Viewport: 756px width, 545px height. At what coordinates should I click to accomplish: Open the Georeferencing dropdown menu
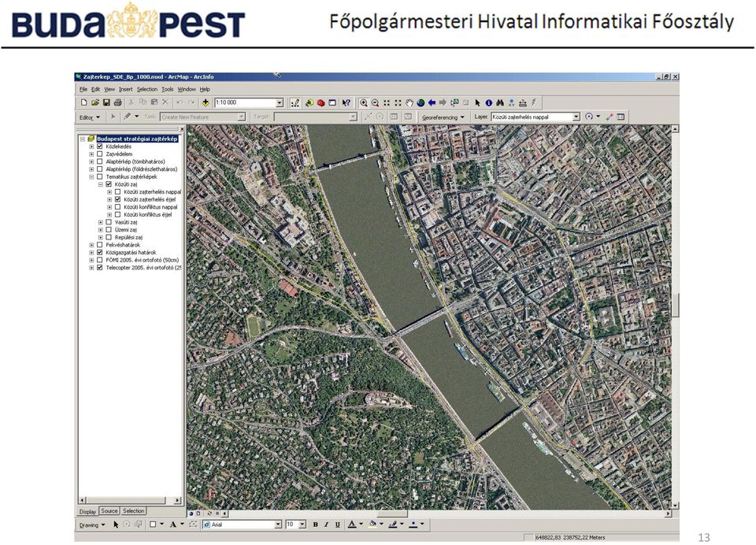click(x=443, y=117)
